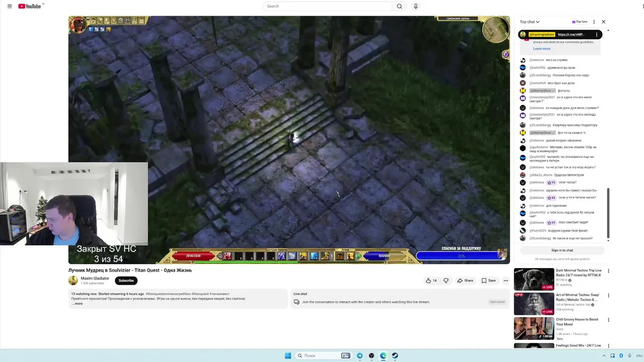Open Steam from taskbar

395,355
